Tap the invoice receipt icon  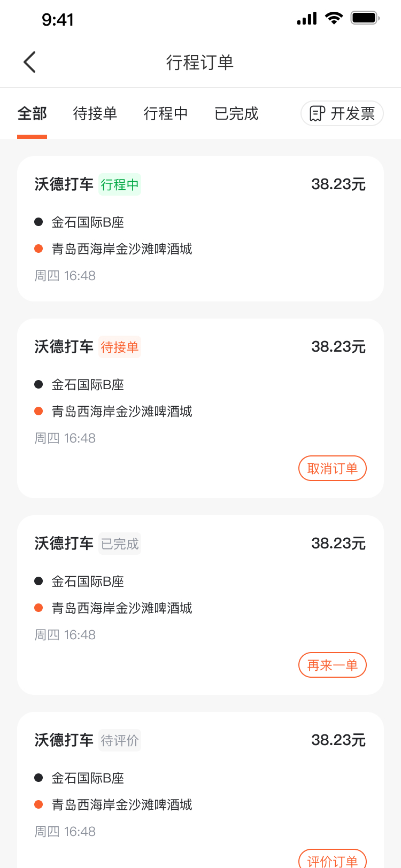(317, 113)
